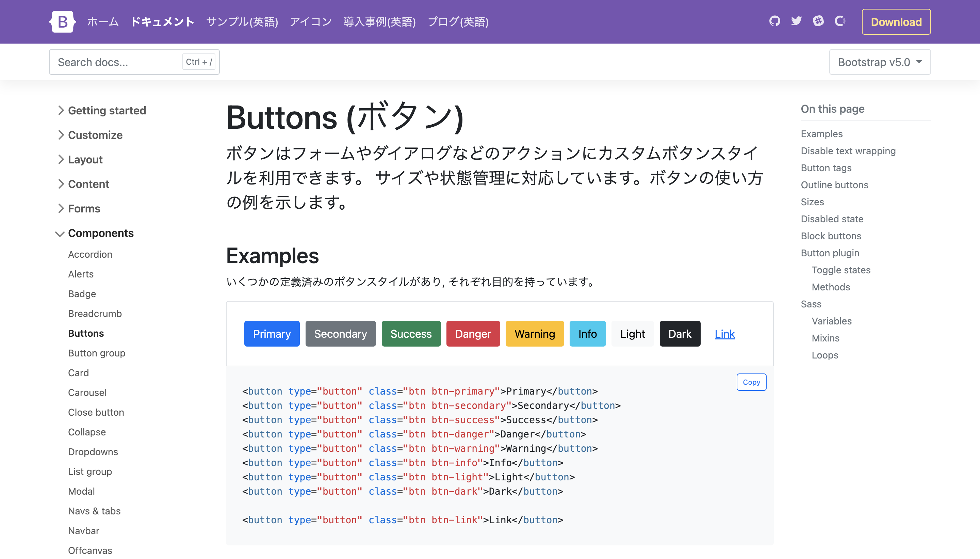Click the green Success button
This screenshot has height=559, width=980.
(x=411, y=334)
